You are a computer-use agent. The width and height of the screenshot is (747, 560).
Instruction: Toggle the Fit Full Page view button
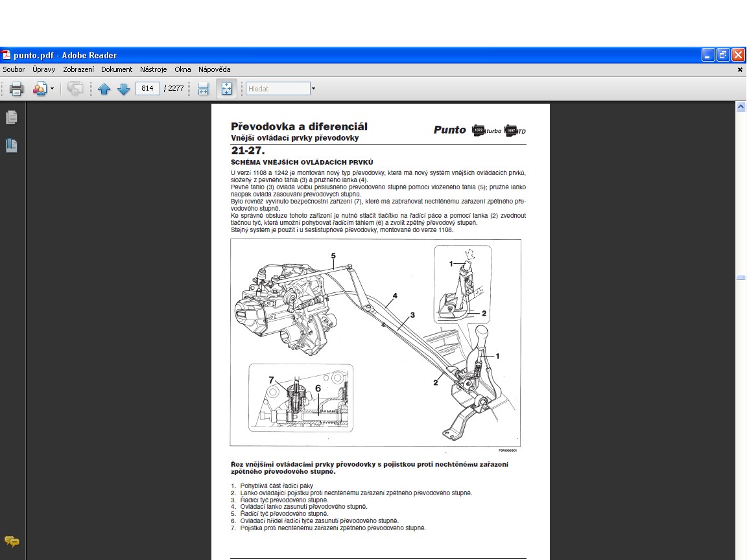[226, 89]
